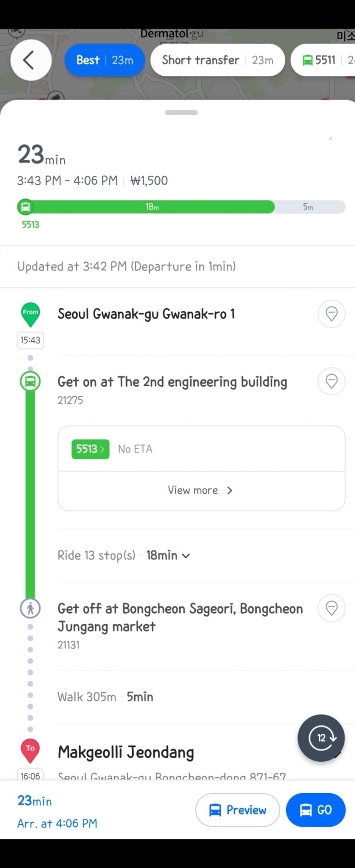Tap the sheet drag handle at the top
Image resolution: width=355 pixels, height=868 pixels.
pyautogui.click(x=181, y=113)
